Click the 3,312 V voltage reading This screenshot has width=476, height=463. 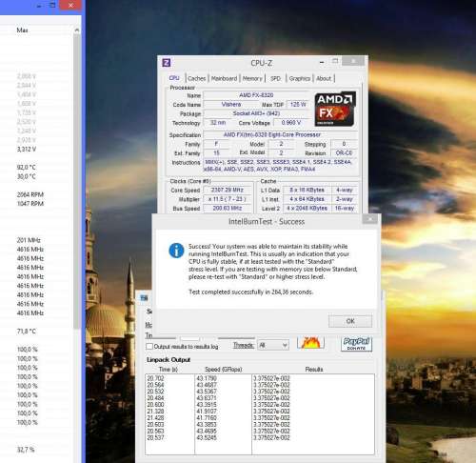point(27,149)
